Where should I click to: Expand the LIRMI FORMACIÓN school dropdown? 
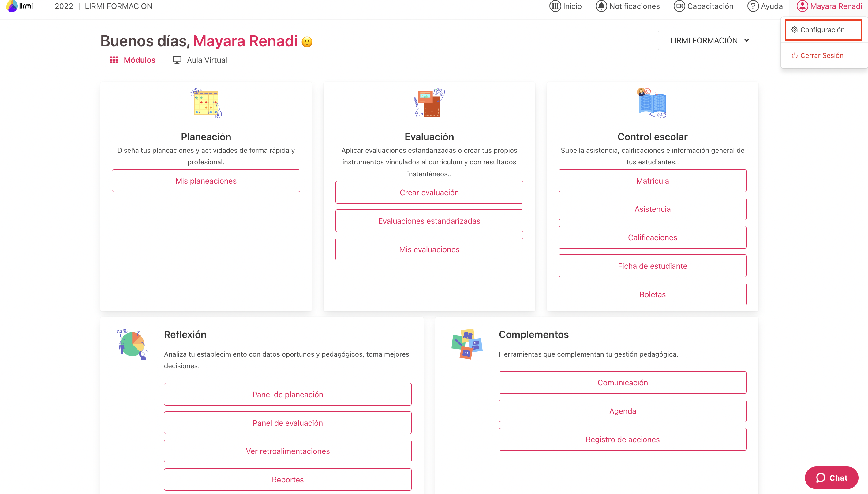[x=708, y=40]
